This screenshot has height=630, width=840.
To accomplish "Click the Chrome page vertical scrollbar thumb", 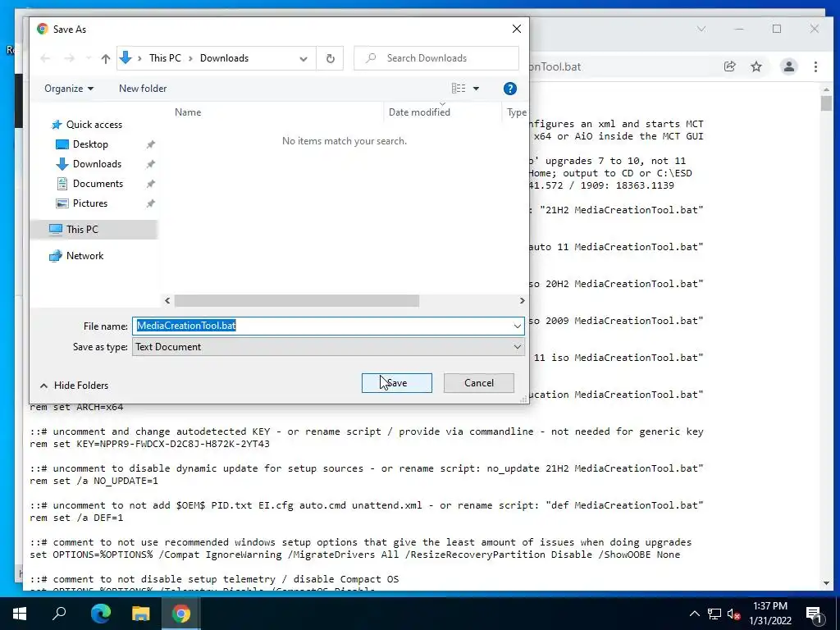I will pos(825,103).
